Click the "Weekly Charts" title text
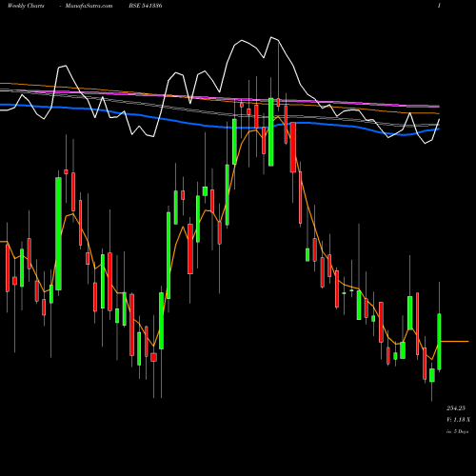This screenshot has width=476, height=476. click(x=26, y=6)
